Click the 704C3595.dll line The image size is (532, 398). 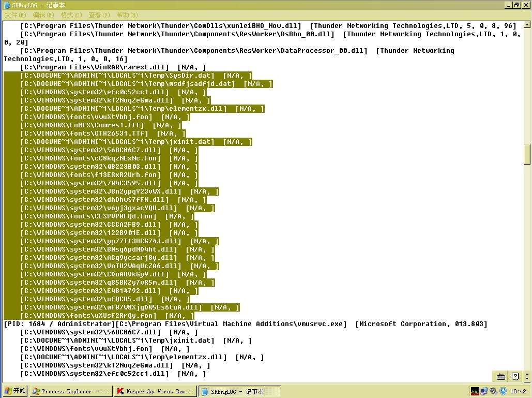tap(109, 183)
